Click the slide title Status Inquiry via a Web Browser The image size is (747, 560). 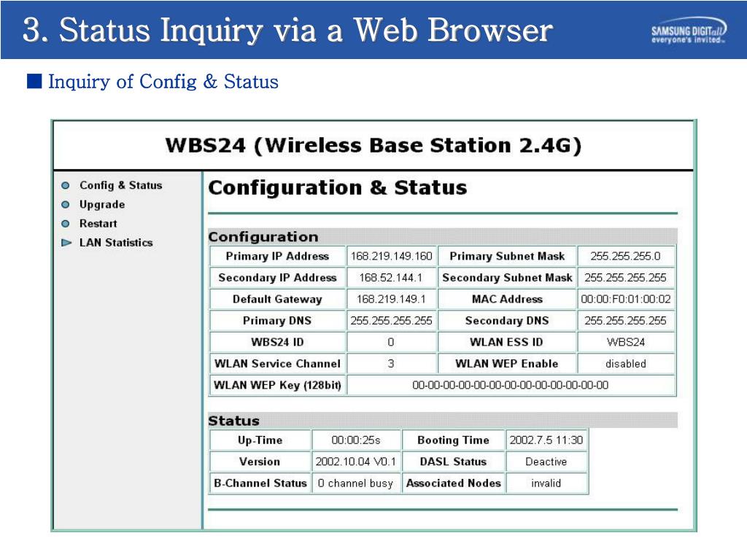click(x=287, y=30)
